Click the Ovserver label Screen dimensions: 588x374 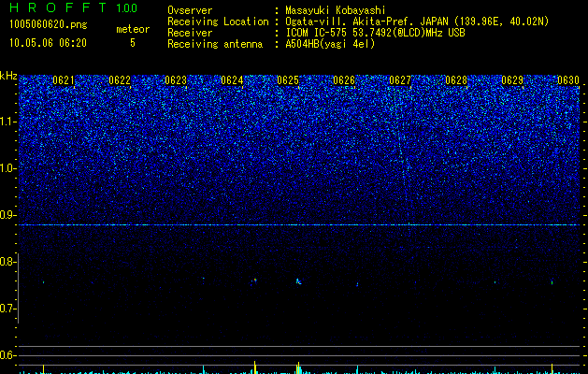click(x=190, y=10)
